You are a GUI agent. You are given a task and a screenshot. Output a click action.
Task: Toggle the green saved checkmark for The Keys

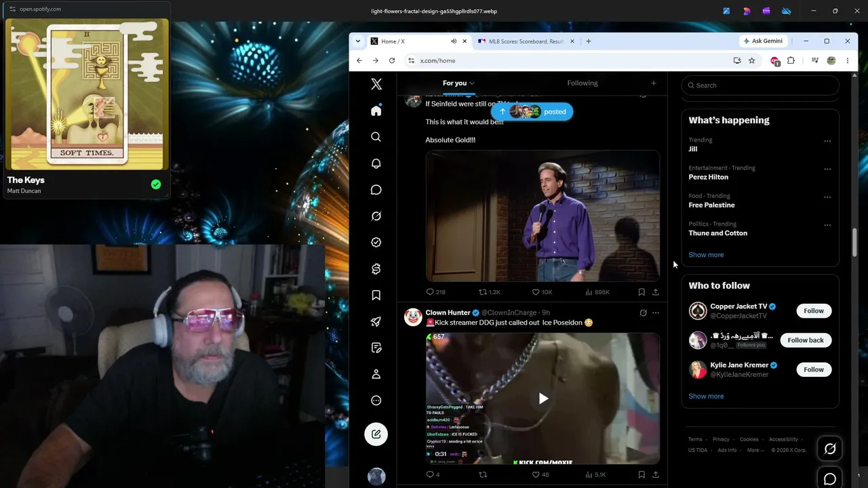pyautogui.click(x=156, y=184)
